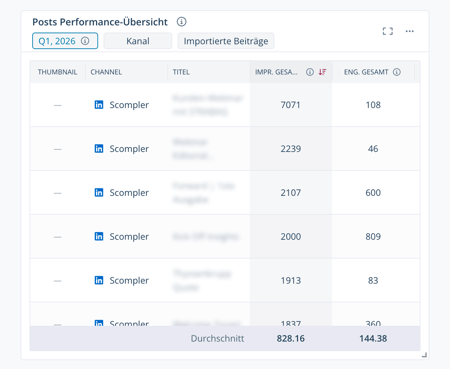450x369 pixels.
Task: Click engagement value 46
Action: pos(373,149)
